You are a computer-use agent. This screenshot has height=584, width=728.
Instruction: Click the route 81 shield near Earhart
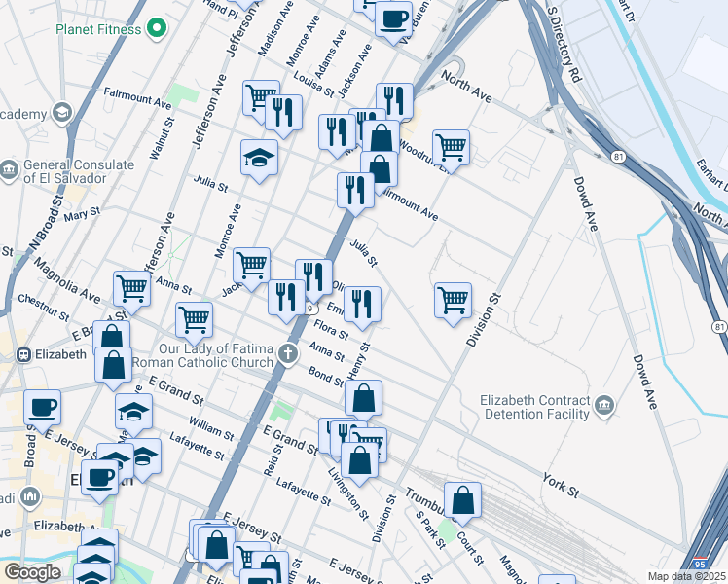(x=618, y=157)
